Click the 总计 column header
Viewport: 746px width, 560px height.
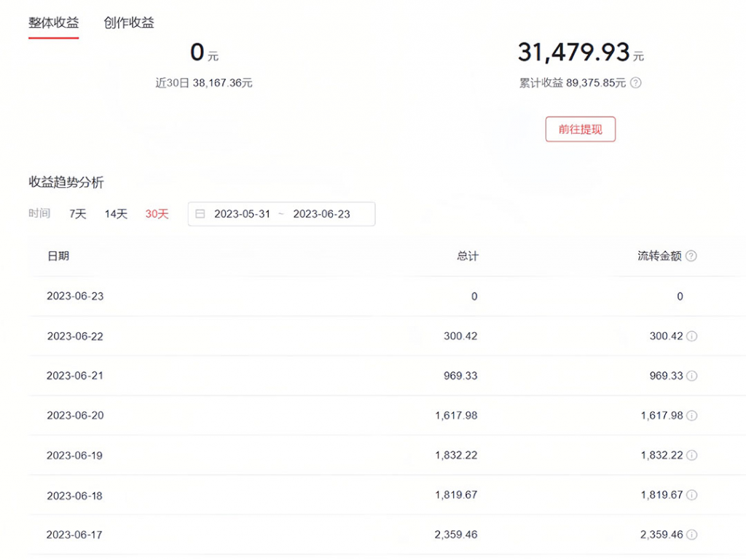click(468, 256)
